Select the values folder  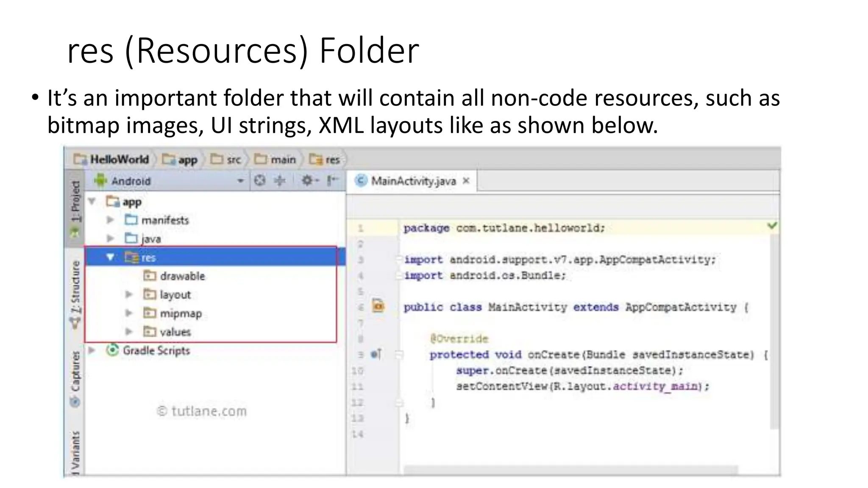(x=167, y=332)
